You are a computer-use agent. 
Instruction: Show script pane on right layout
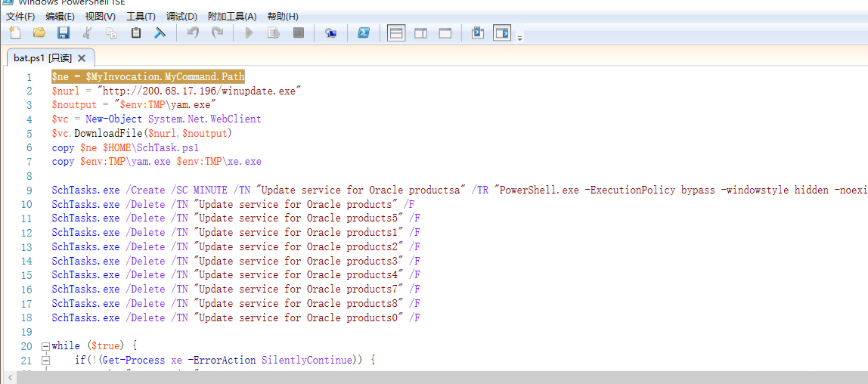pos(420,33)
